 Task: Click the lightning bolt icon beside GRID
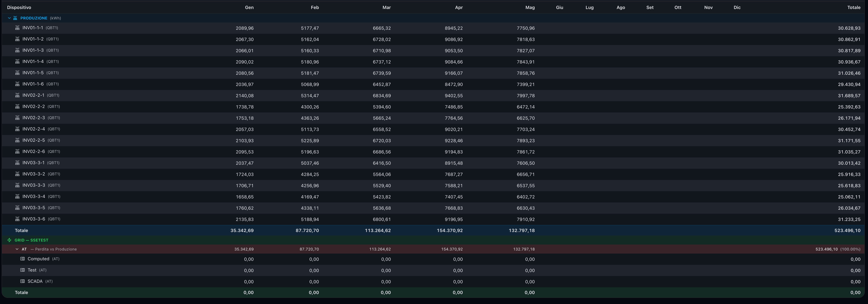click(x=9, y=240)
